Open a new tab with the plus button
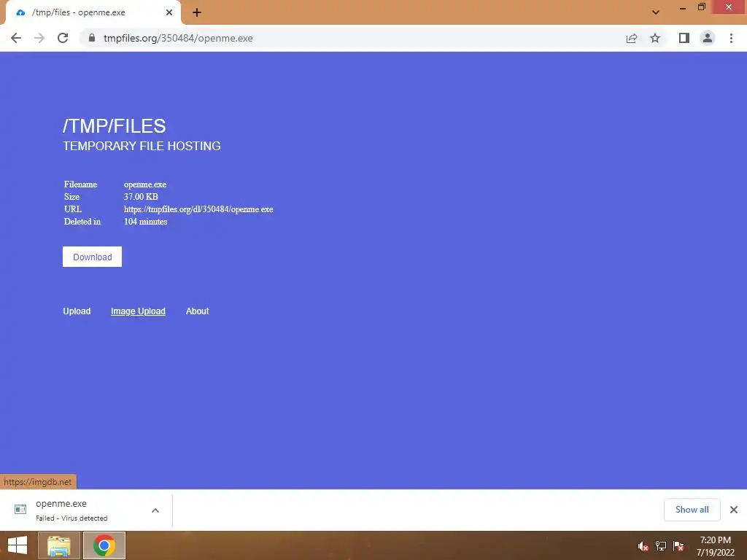Viewport: 747px width, 560px height. pyautogui.click(x=197, y=12)
